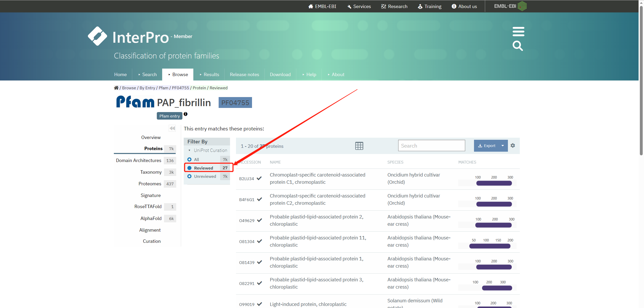644x308 pixels.
Task: Open the Export dropdown arrow
Action: click(503, 146)
